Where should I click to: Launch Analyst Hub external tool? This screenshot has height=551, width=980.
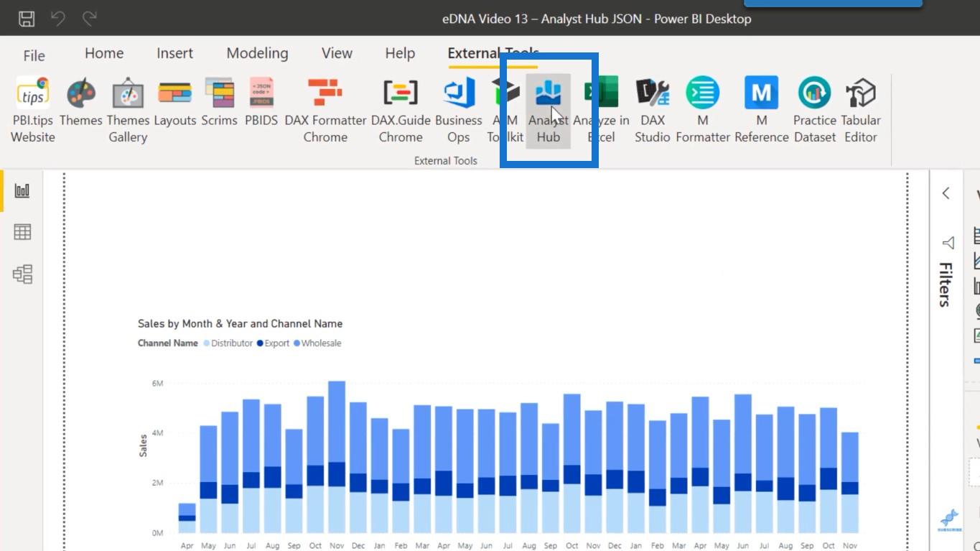tap(549, 110)
